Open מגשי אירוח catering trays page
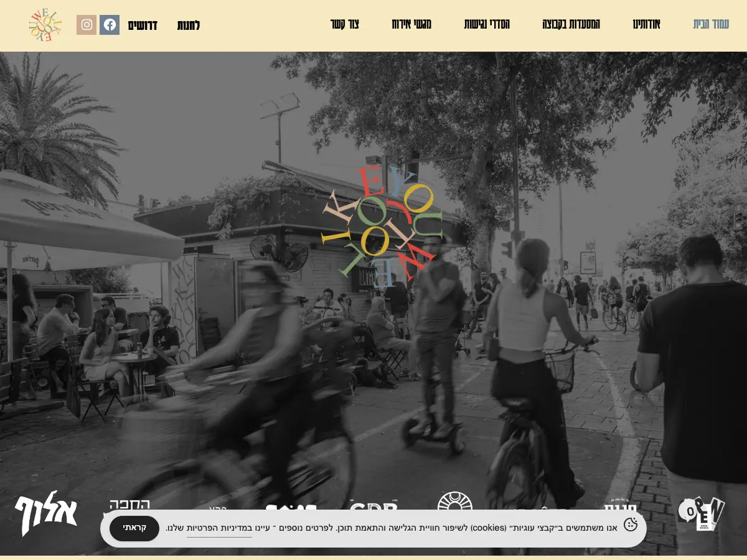 pyautogui.click(x=411, y=25)
